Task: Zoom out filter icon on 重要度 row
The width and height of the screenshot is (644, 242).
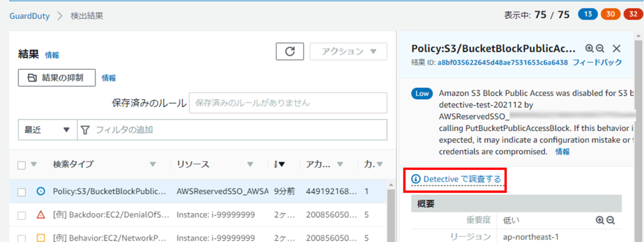Action: pos(610,220)
